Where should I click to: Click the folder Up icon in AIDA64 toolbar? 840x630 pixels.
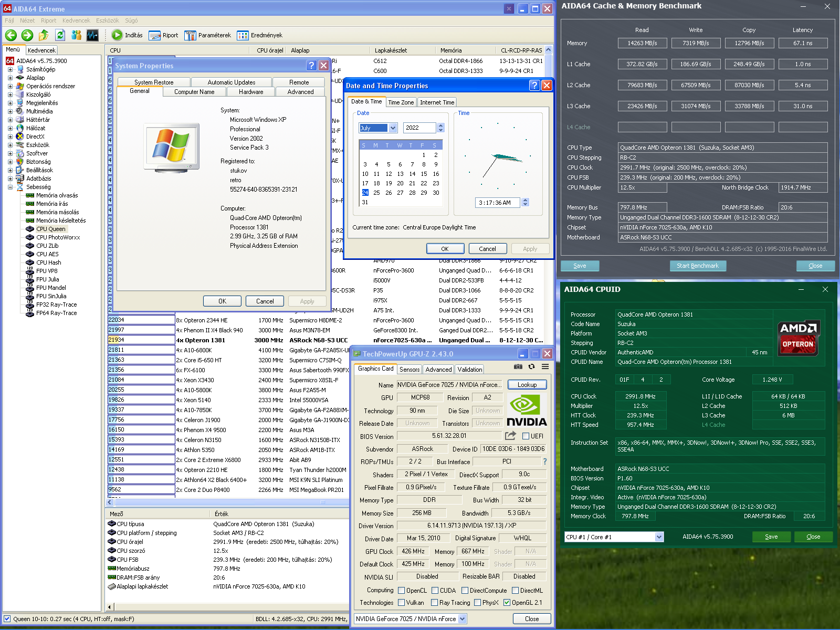click(x=44, y=35)
